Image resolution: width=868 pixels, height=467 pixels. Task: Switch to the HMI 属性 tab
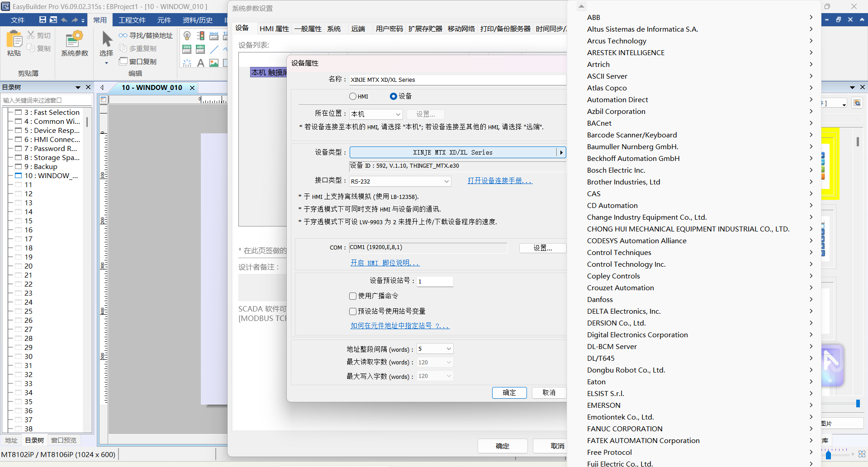tap(274, 28)
